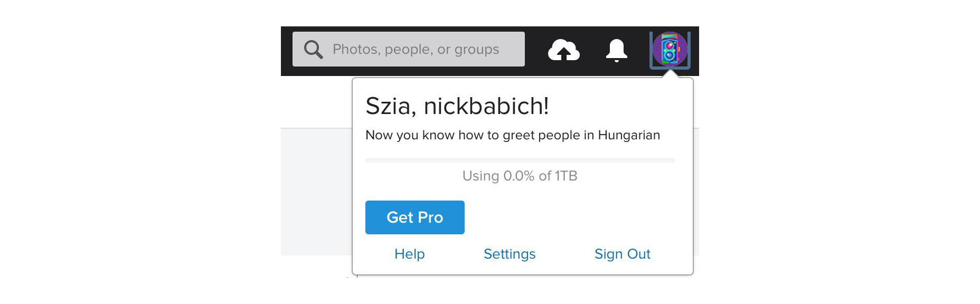The height and width of the screenshot is (304, 980).
Task: Focus the Photos, people, or groups field
Action: pyautogui.click(x=422, y=50)
